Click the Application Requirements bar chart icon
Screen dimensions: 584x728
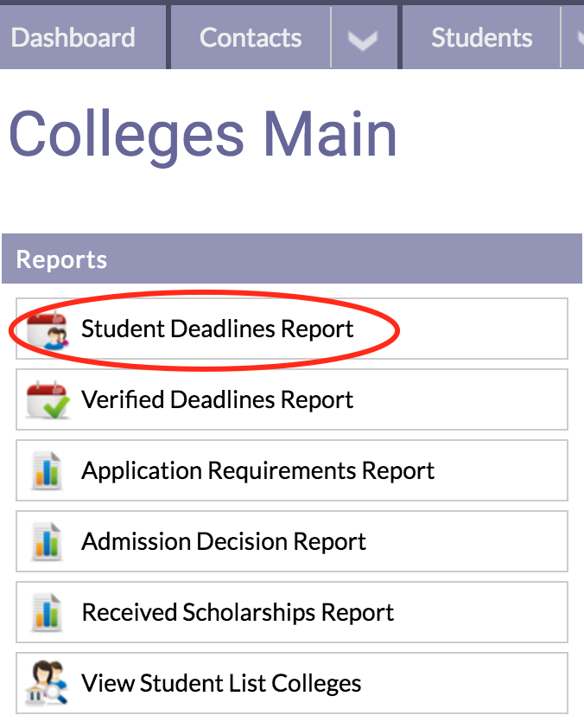pos(47,471)
